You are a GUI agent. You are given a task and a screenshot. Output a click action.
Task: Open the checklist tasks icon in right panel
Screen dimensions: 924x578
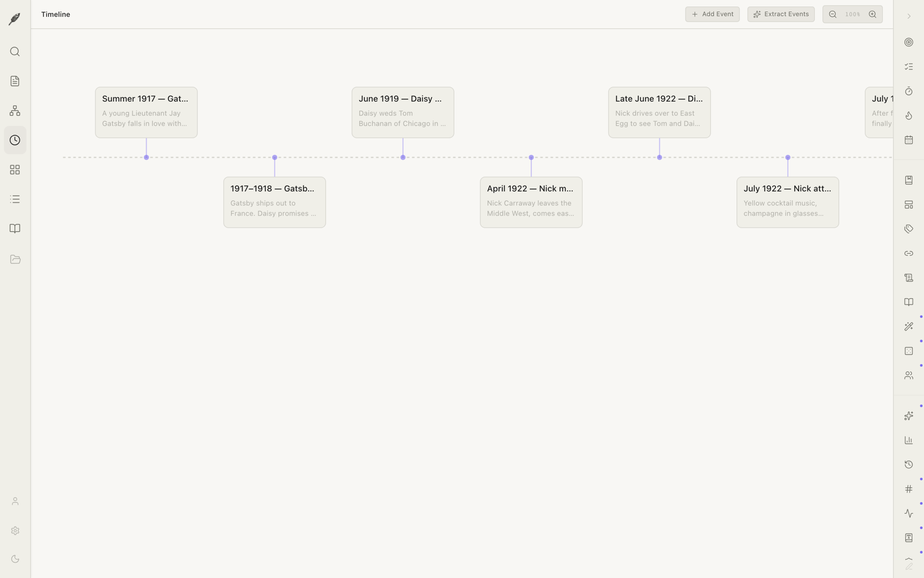(x=909, y=67)
